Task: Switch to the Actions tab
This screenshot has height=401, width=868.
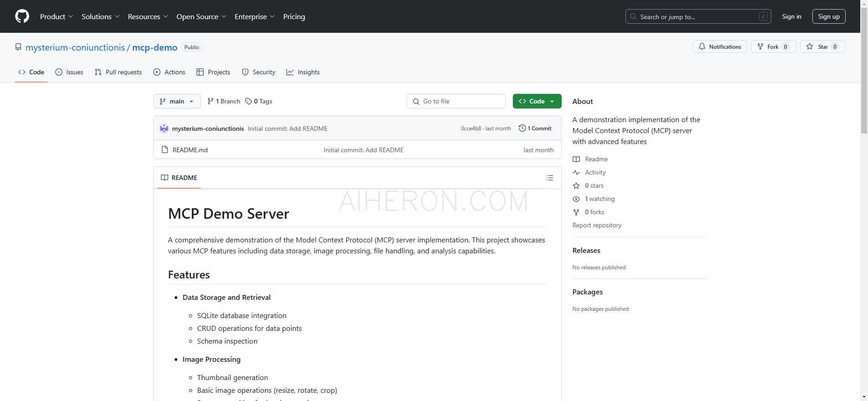Action: click(169, 72)
